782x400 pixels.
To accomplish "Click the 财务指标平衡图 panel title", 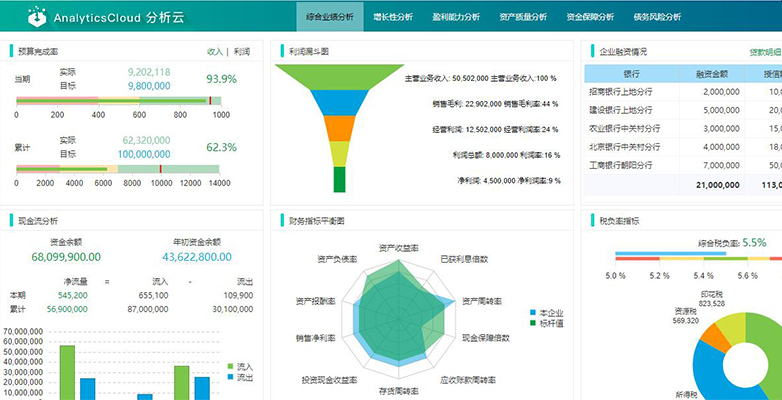I will 317,220.
